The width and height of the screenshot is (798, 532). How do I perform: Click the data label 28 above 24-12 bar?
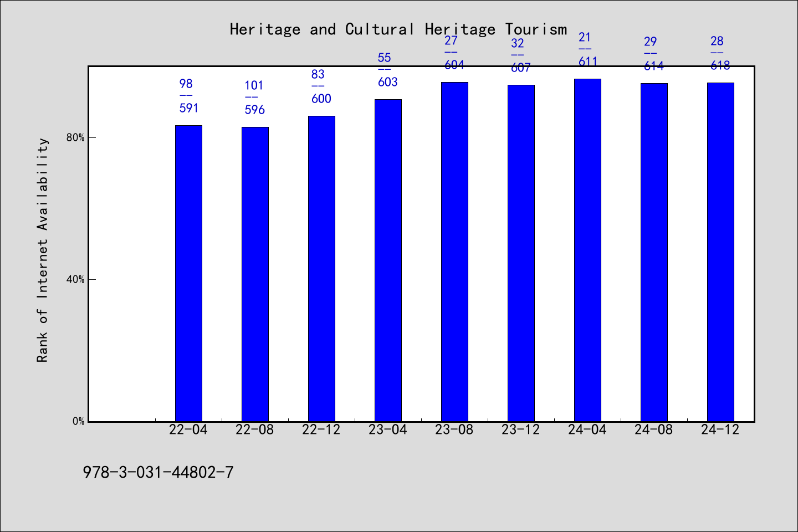tap(717, 41)
